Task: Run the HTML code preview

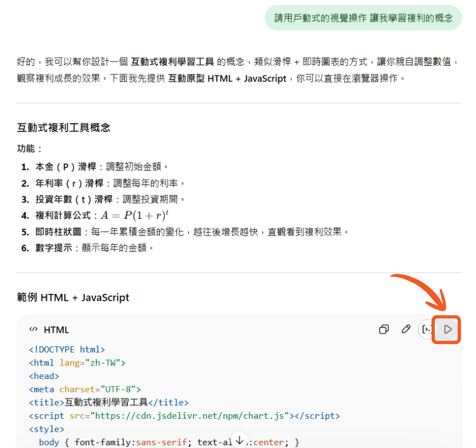Action: 447,329
